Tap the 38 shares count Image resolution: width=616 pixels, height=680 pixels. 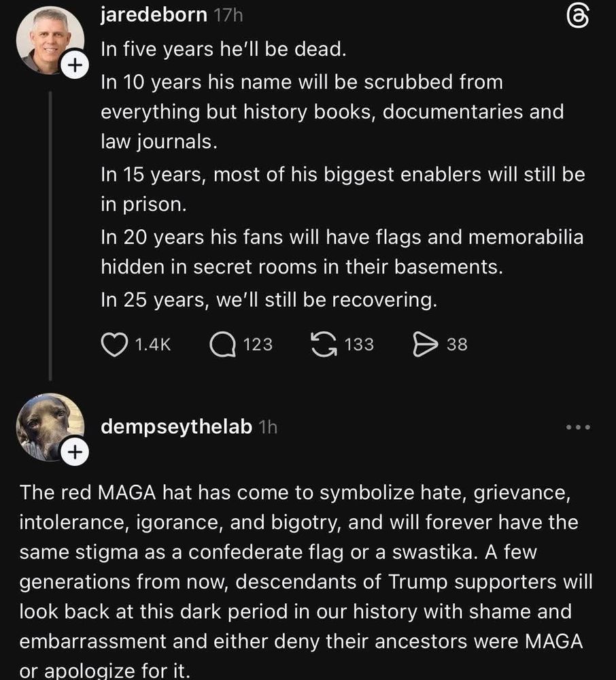point(458,345)
